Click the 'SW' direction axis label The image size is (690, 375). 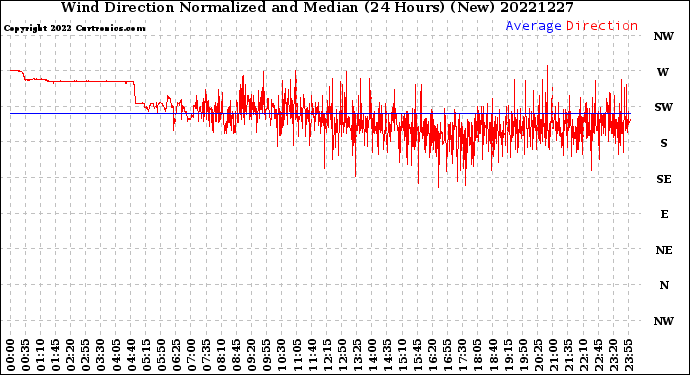click(x=664, y=107)
